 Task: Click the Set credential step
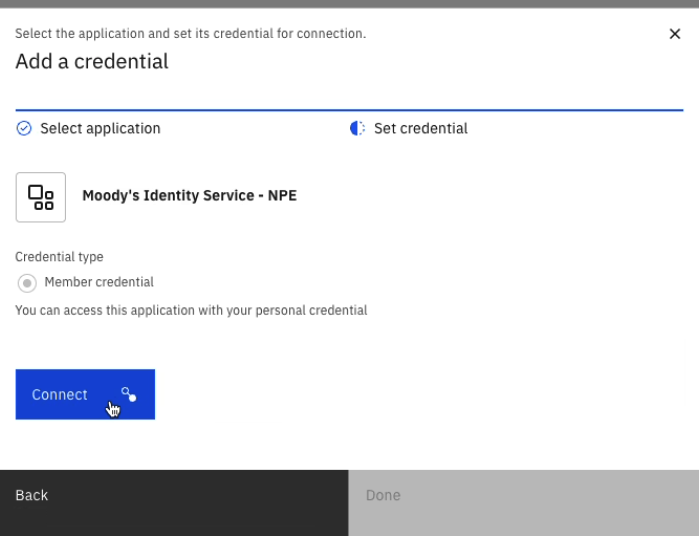[420, 128]
